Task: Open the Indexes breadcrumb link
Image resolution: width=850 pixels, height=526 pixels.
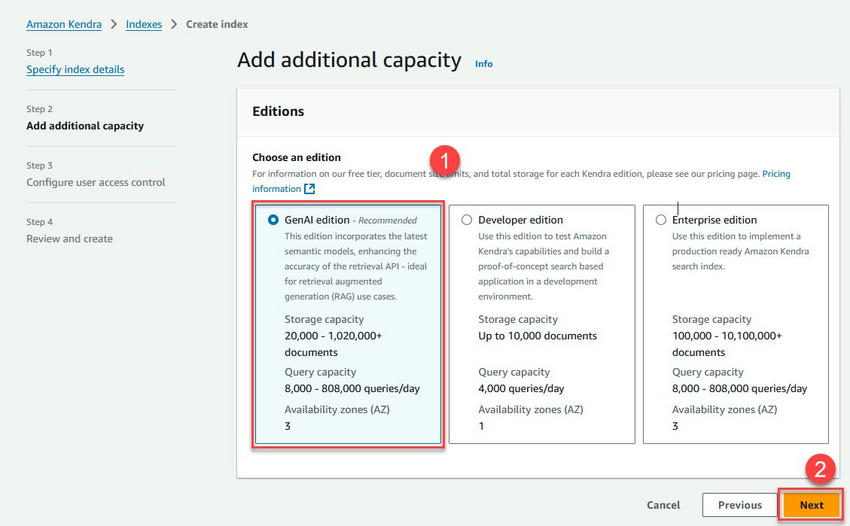Action: (x=144, y=24)
